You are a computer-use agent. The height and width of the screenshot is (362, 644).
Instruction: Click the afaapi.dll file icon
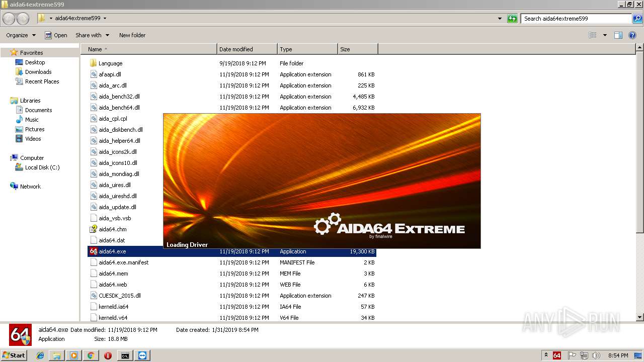point(93,74)
